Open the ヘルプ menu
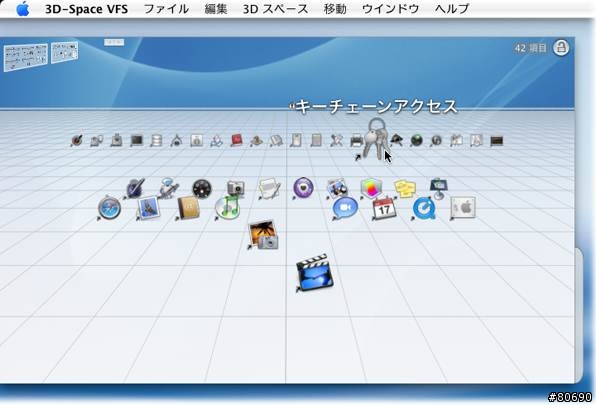596x405 pixels. (452, 9)
